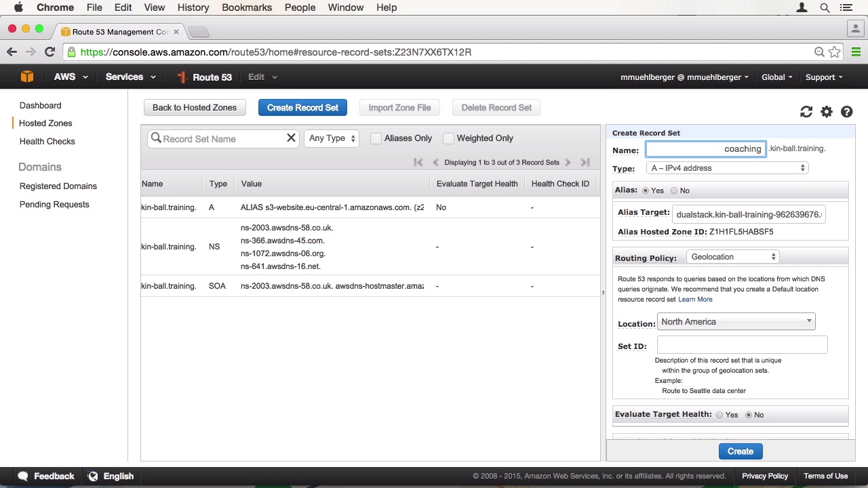This screenshot has width=868, height=488.
Task: Open the Privacy Policy link
Action: [765, 476]
